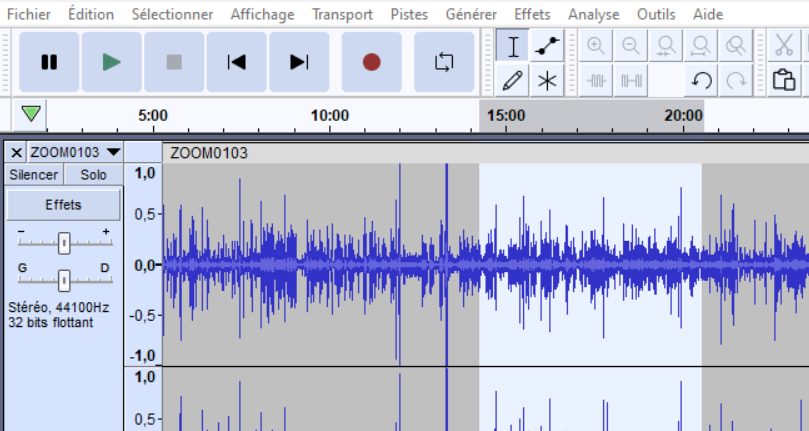
Task: Close the ZOOM0103 track with X button
Action: point(16,152)
